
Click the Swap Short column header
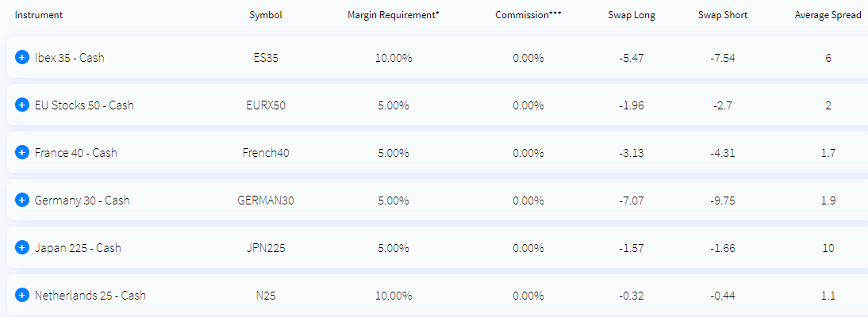(x=723, y=15)
